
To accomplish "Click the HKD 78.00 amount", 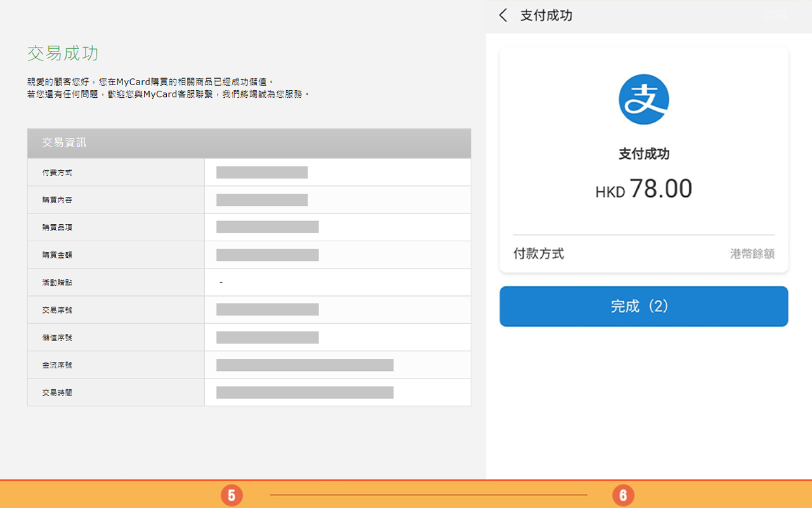I will tap(644, 189).
